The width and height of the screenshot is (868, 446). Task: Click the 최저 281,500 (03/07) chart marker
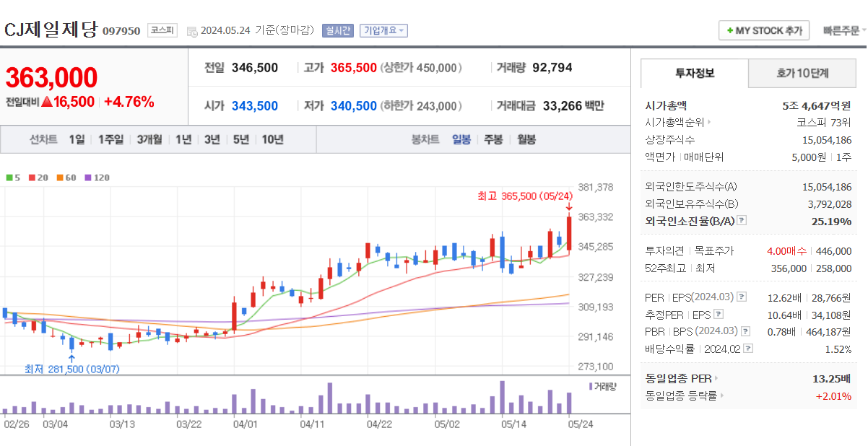pyautogui.click(x=71, y=369)
